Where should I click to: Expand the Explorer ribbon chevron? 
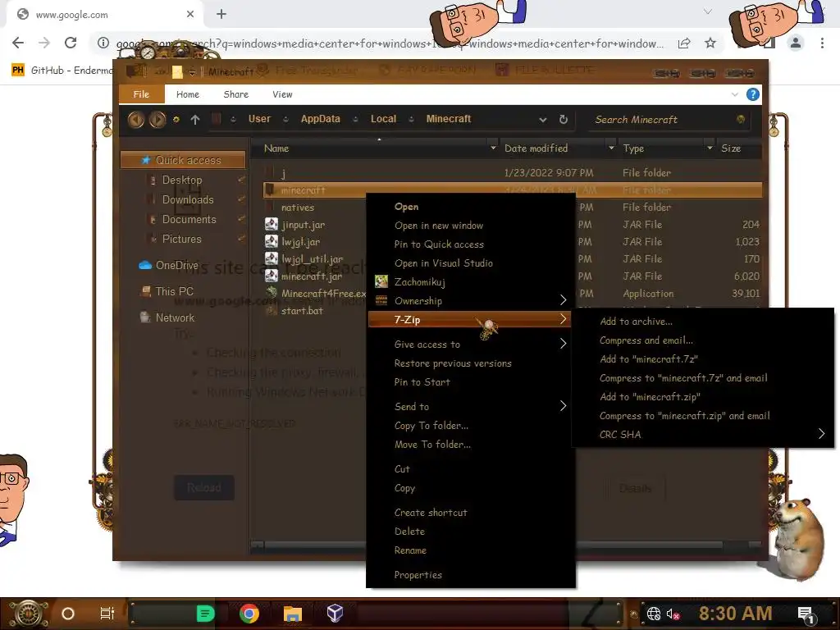[734, 95]
